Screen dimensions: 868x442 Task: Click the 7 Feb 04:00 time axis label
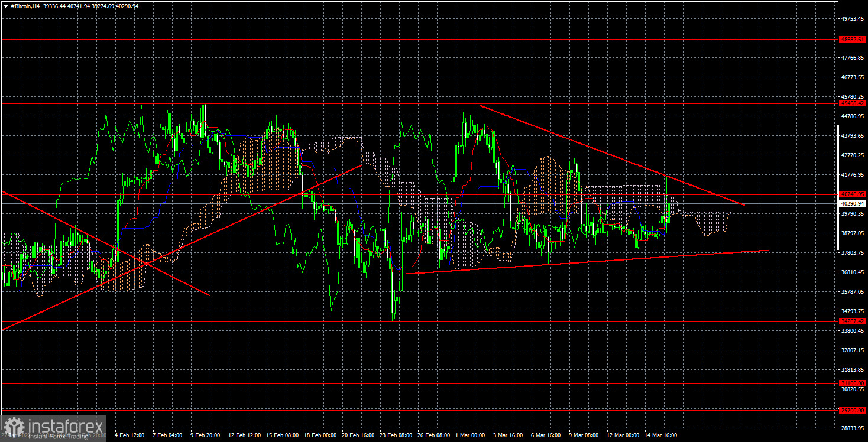point(168,435)
